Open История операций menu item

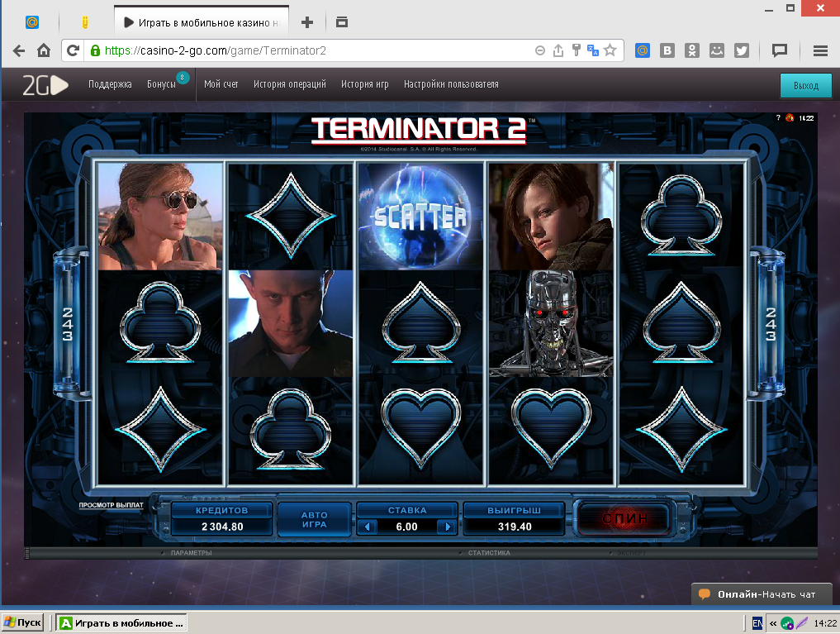pos(290,84)
